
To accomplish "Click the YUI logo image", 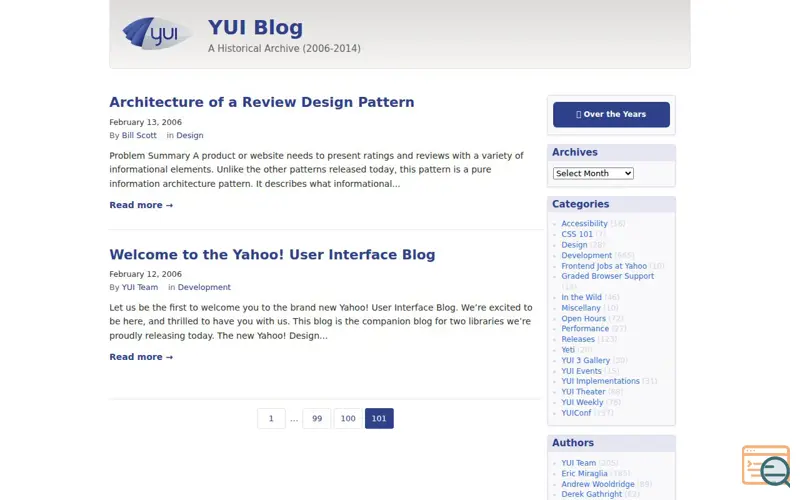I will click(157, 33).
